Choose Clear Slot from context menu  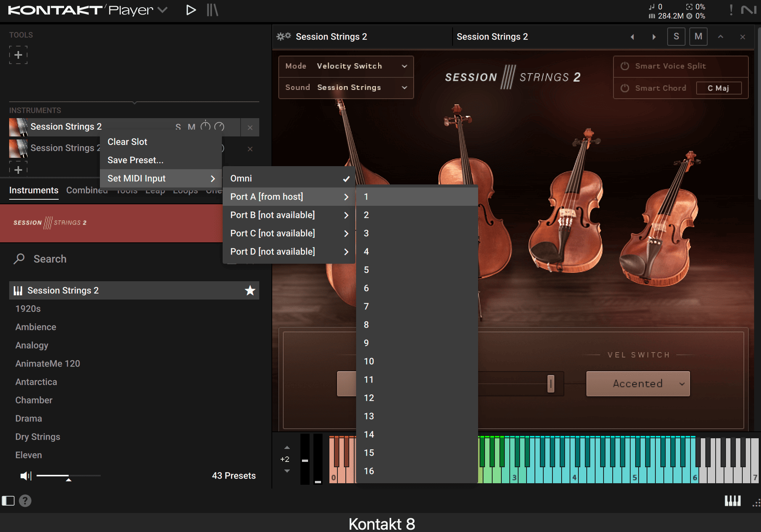161,142
